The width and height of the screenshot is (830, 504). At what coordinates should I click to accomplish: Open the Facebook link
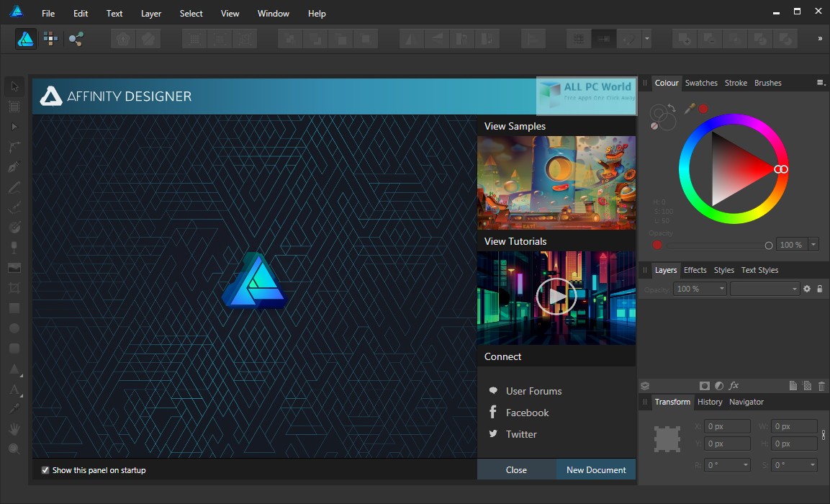527,413
